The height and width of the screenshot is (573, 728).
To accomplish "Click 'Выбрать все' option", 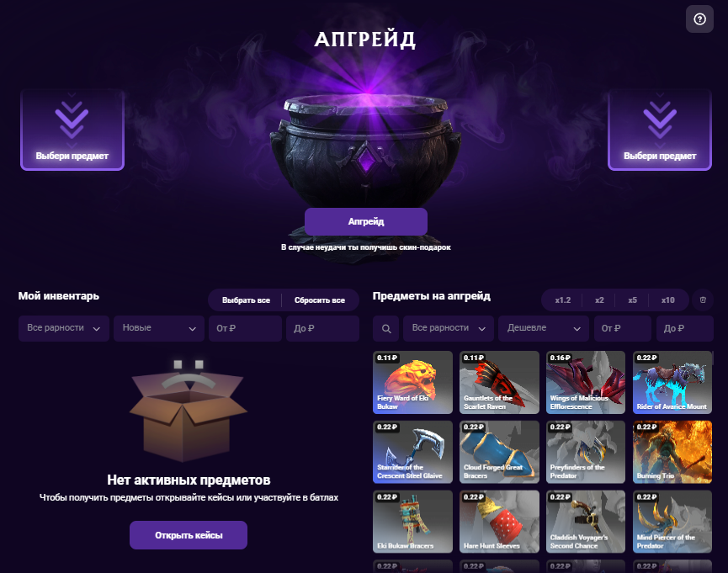I will (246, 300).
